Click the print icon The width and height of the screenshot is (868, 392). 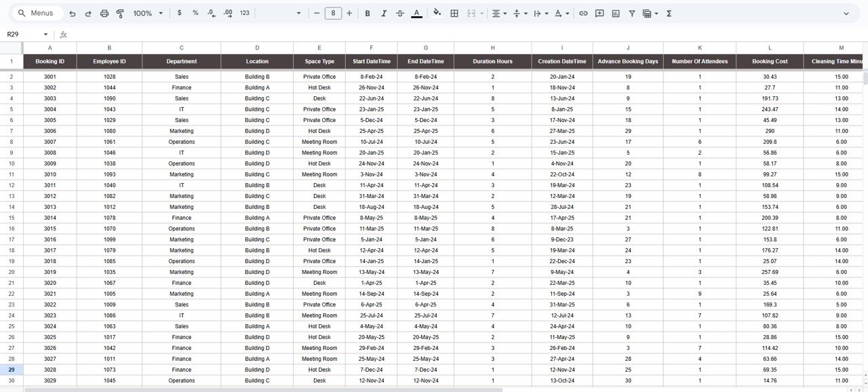coord(104,14)
